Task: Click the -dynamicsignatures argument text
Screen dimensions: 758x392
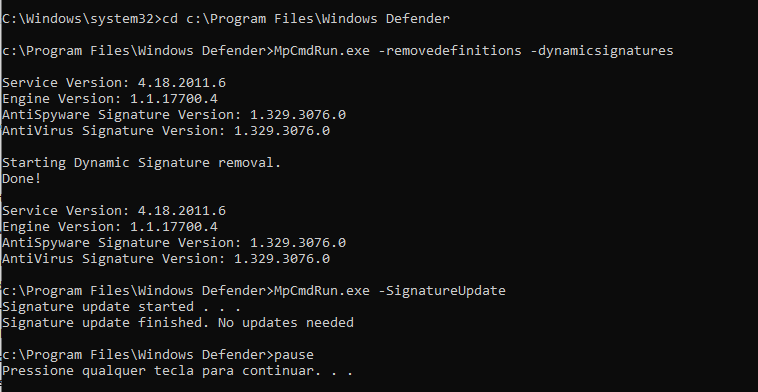Action: coord(602,51)
